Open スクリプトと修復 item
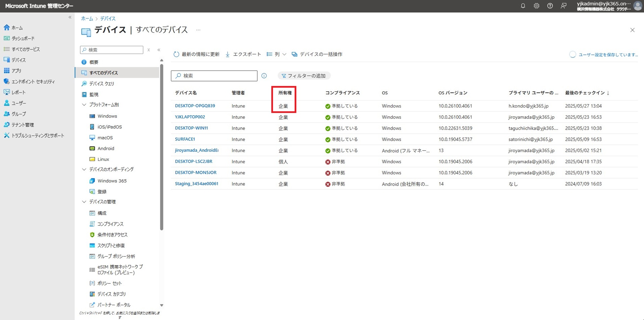Viewport: 644px width, 320px height. [x=111, y=245]
